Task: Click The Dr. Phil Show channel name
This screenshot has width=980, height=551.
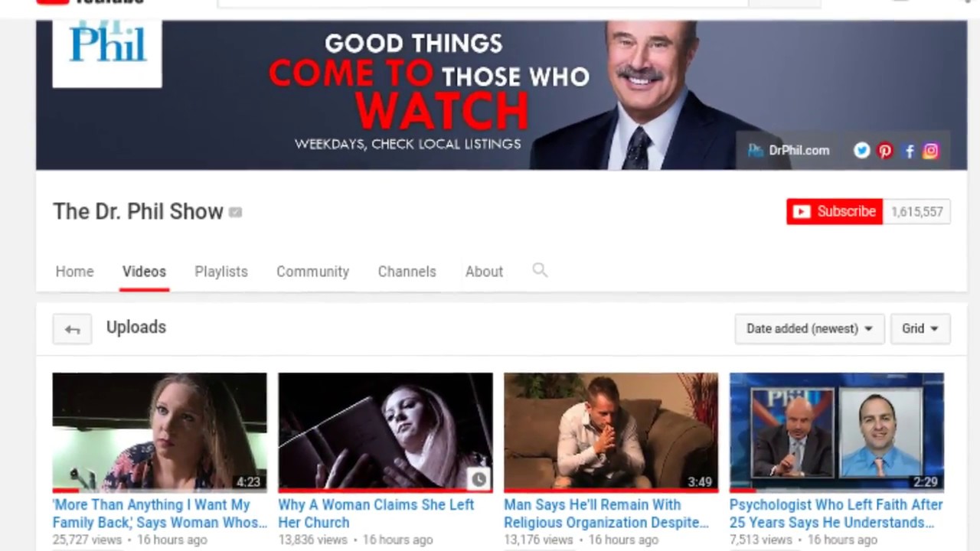Action: click(x=138, y=212)
